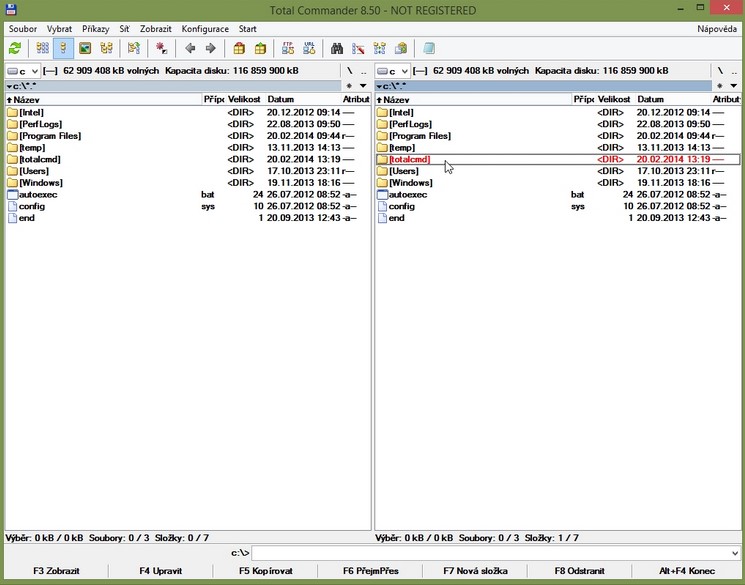The image size is (745, 585).
Task: Select [temp] folder in right panel
Action: 558,148
